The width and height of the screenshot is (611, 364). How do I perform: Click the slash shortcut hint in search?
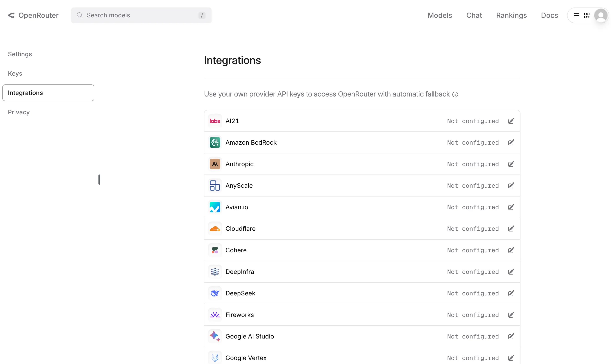pos(202,15)
